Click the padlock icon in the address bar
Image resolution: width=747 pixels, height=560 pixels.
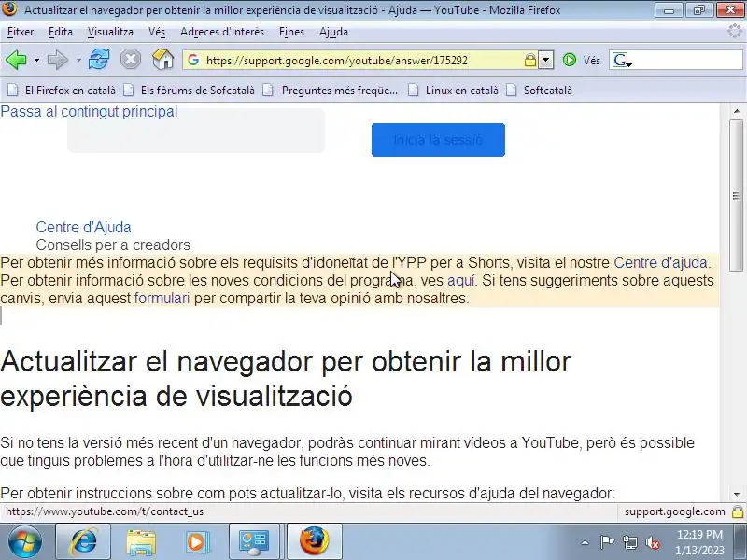[x=529, y=60]
